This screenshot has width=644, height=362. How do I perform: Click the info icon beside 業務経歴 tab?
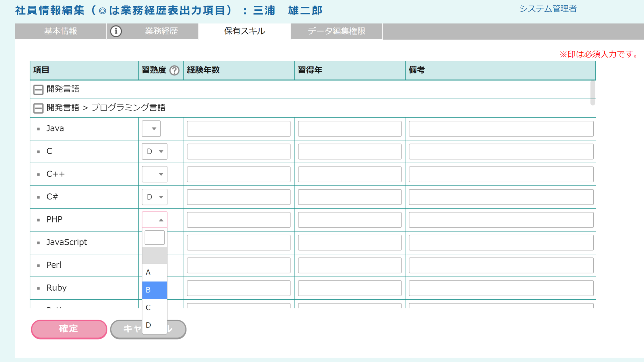tap(116, 31)
